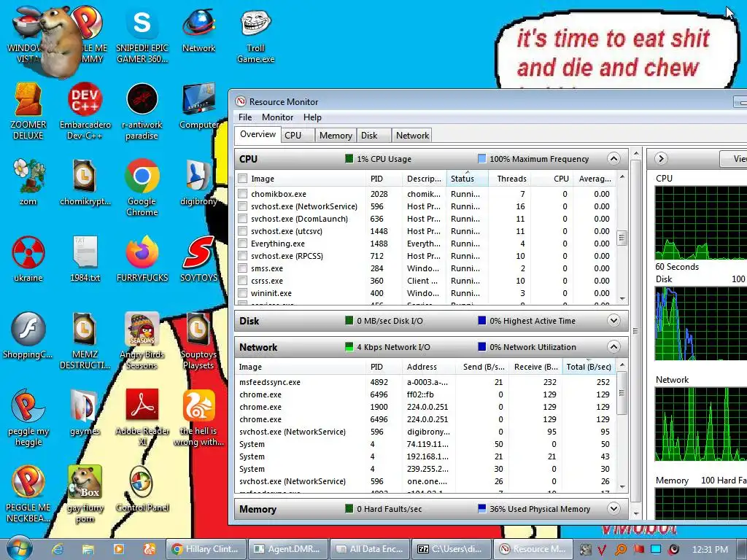Image resolution: width=747 pixels, height=560 pixels.
Task: Expand the Disk section chevron
Action: pyautogui.click(x=614, y=321)
